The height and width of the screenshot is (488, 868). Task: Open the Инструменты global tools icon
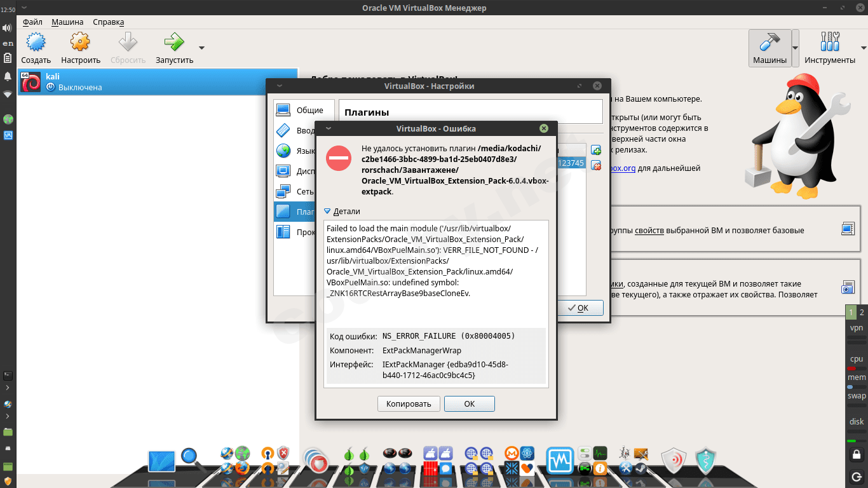pos(830,43)
